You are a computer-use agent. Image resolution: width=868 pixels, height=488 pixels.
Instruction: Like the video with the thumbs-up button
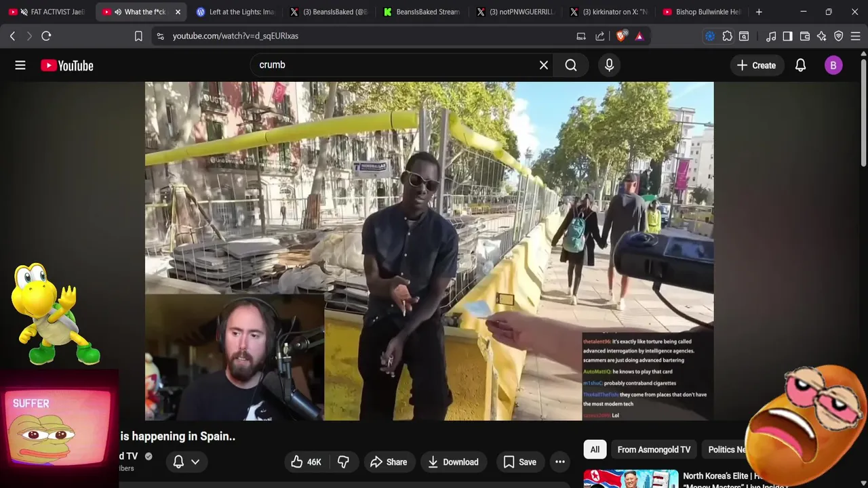(x=305, y=462)
